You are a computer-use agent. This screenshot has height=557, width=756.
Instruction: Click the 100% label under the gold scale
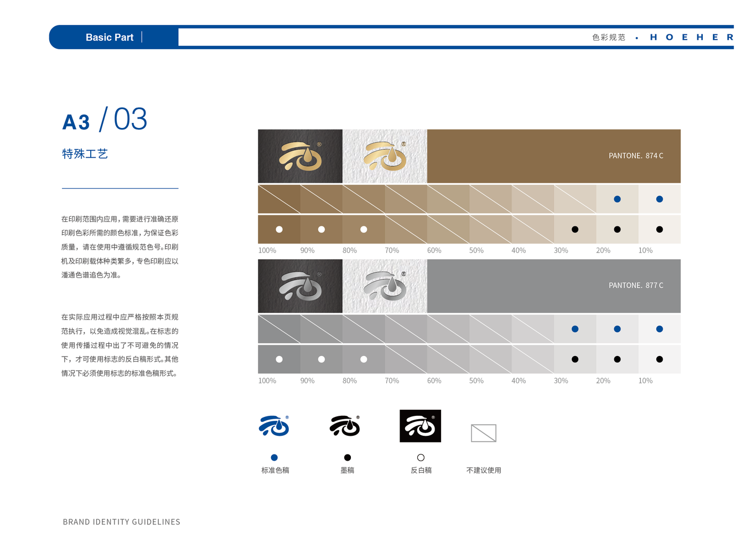(x=267, y=251)
